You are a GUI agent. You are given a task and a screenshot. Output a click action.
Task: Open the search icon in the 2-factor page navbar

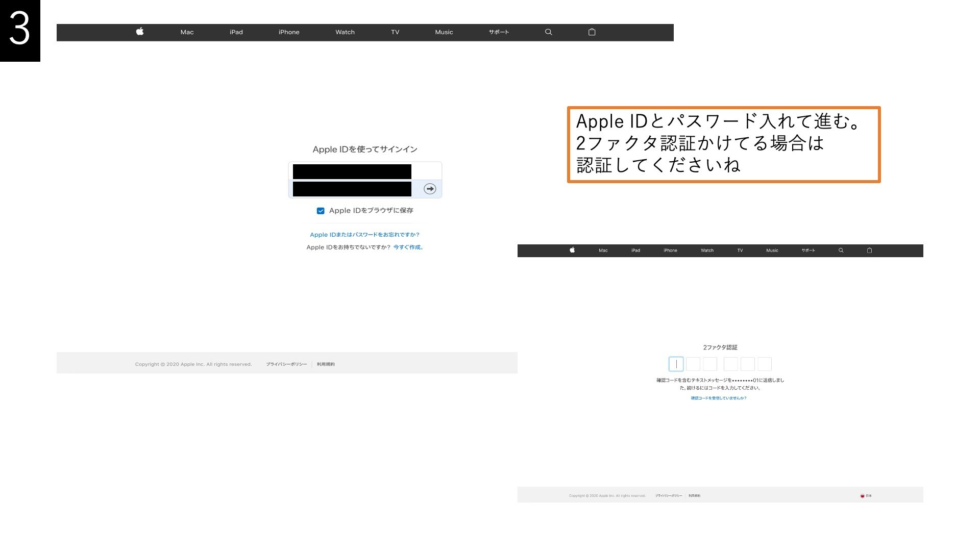841,251
